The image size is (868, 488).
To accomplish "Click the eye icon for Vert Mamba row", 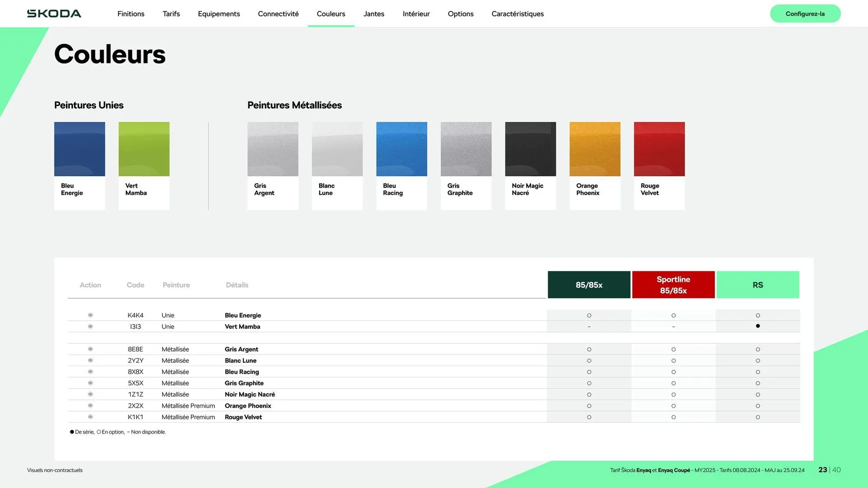I will coord(90,326).
